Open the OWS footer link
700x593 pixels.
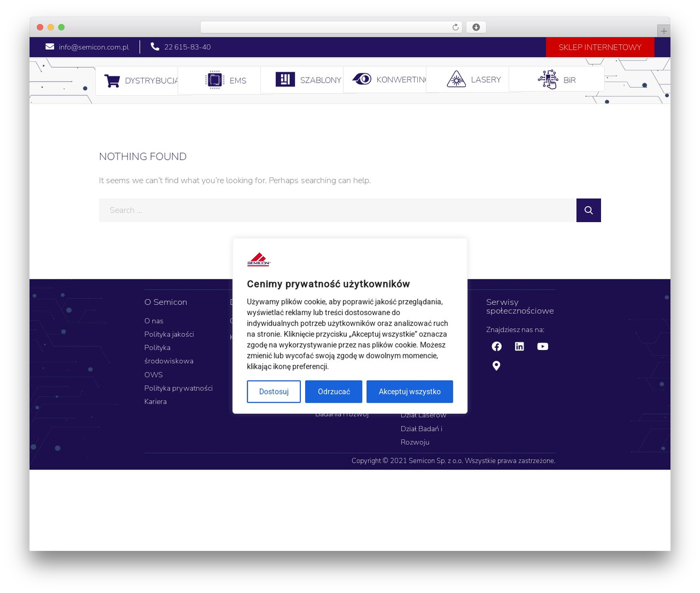(154, 375)
